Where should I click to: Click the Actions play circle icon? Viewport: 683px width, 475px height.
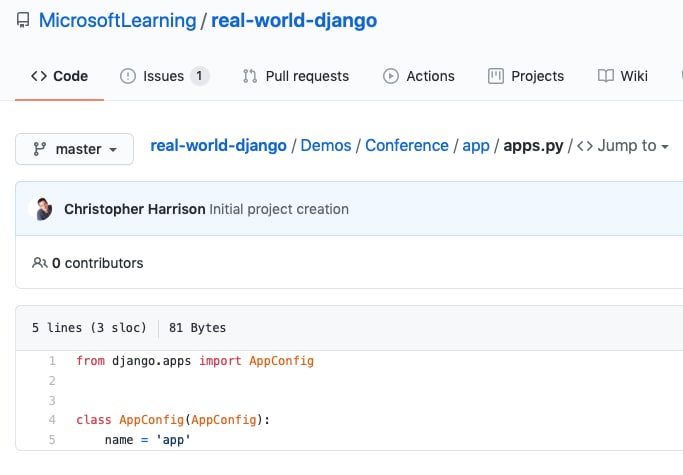(391, 76)
